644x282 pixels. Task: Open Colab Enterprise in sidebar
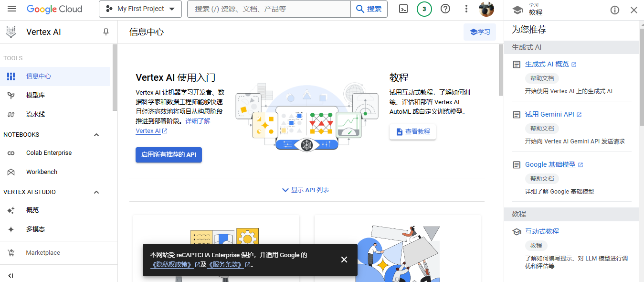tap(55, 153)
